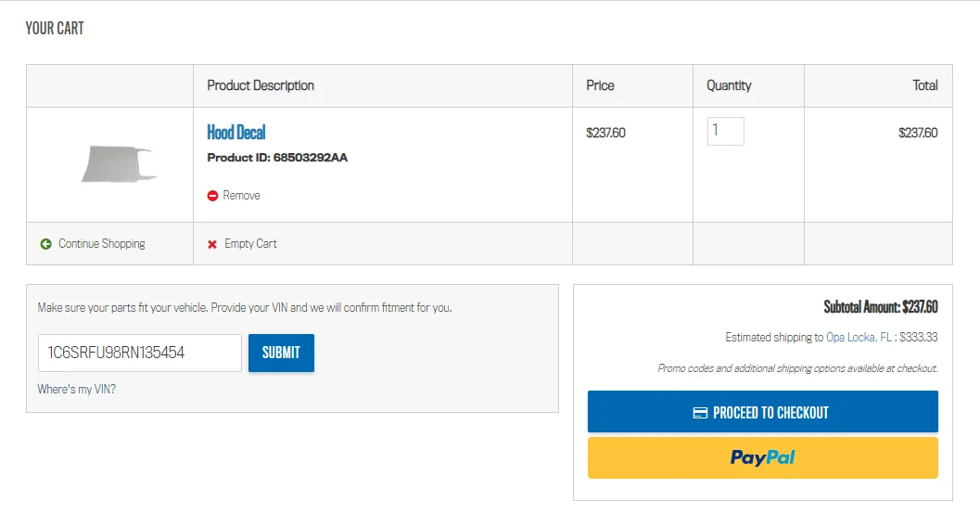980x527 pixels.
Task: Select the Continue Shopping text link
Action: (102, 244)
